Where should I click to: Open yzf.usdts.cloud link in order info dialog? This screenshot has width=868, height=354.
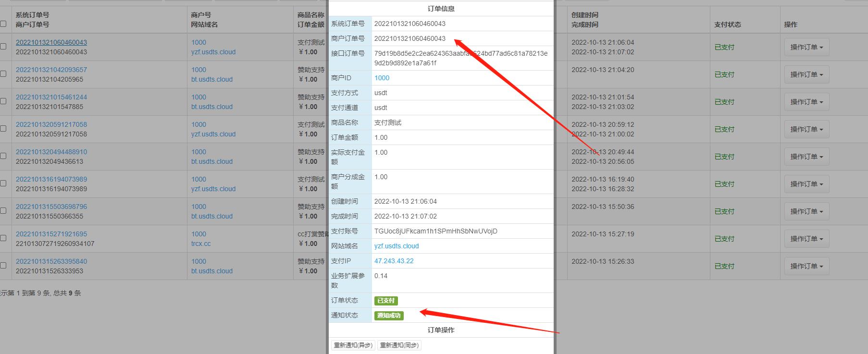click(x=397, y=246)
